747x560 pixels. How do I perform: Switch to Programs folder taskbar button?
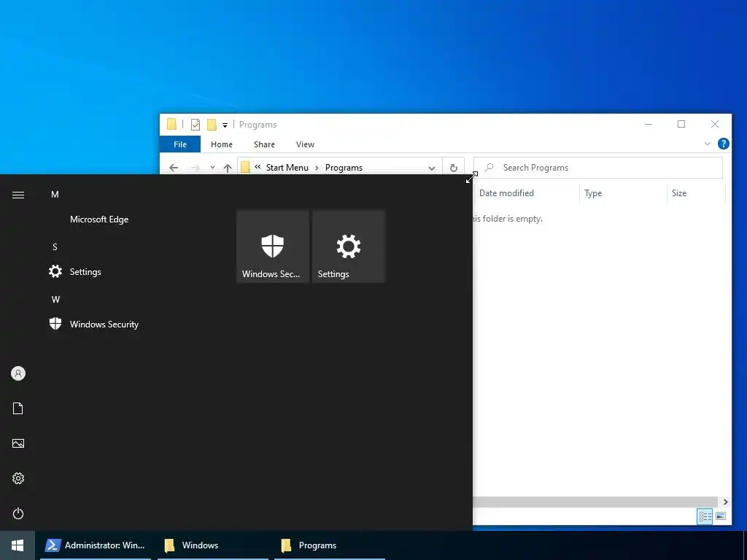(330, 545)
